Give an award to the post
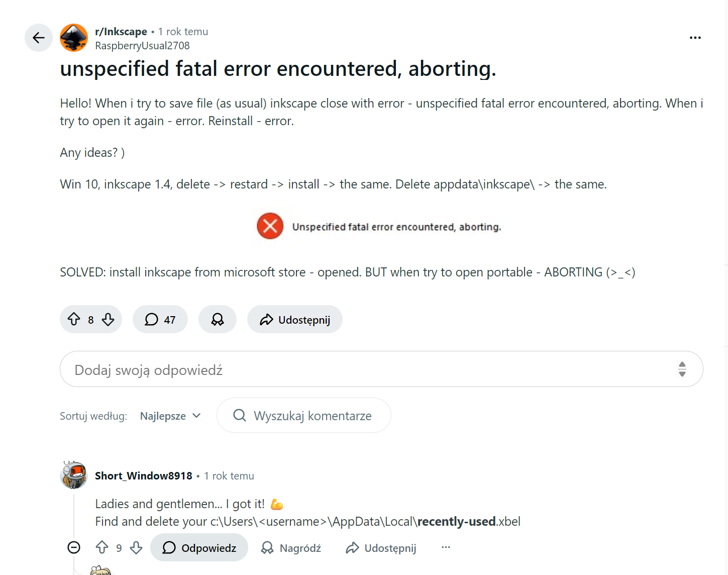This screenshot has width=728, height=575. point(218,320)
